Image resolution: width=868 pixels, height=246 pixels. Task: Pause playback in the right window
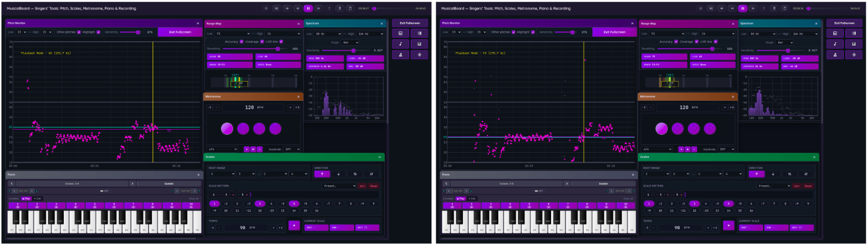point(742,8)
